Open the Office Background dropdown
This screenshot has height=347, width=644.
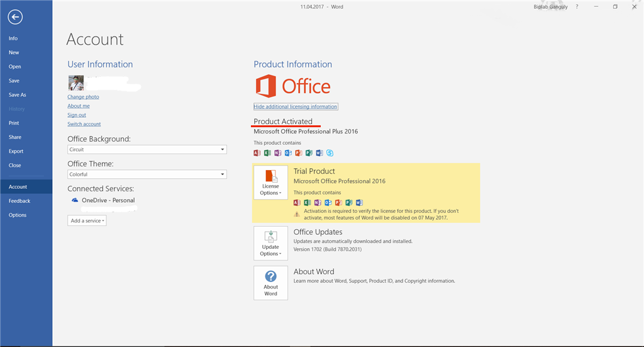(147, 149)
